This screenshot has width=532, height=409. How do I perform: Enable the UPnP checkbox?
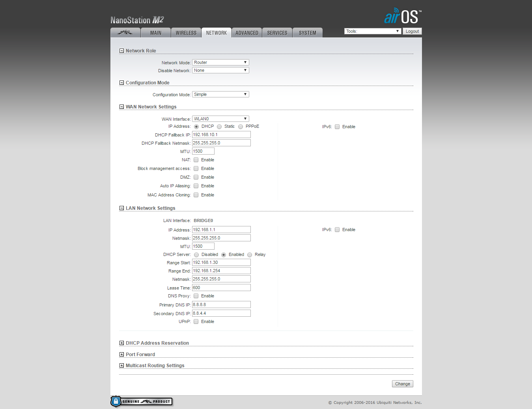pyautogui.click(x=196, y=321)
